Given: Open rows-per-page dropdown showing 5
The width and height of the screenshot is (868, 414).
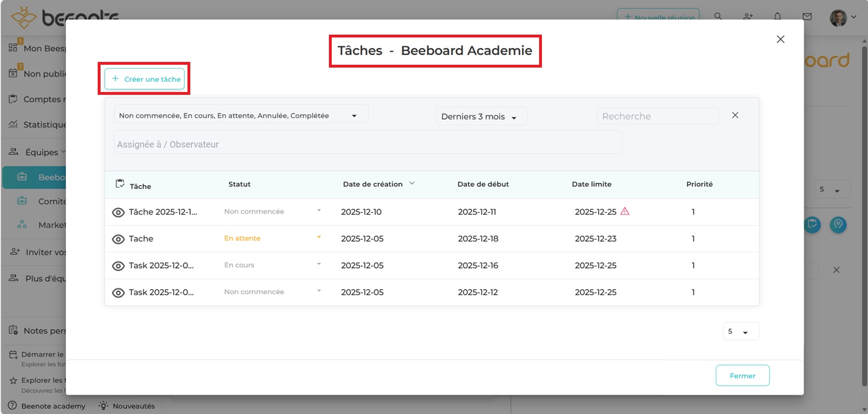Looking at the screenshot, I should [x=741, y=332].
